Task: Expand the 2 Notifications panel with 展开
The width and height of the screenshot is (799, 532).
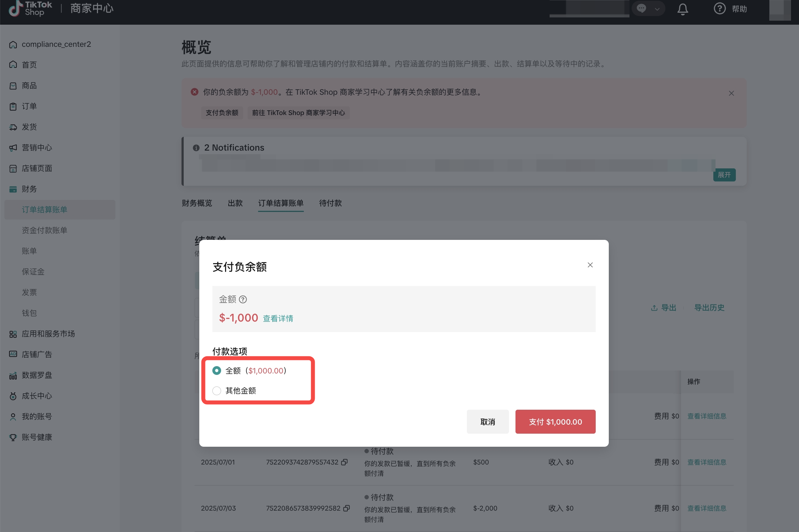Action: pos(724,175)
